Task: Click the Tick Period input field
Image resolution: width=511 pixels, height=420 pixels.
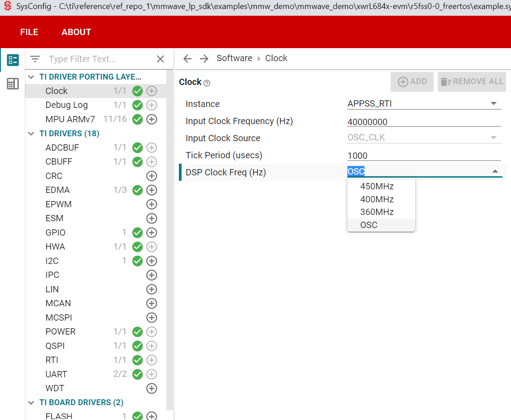Action: click(423, 156)
